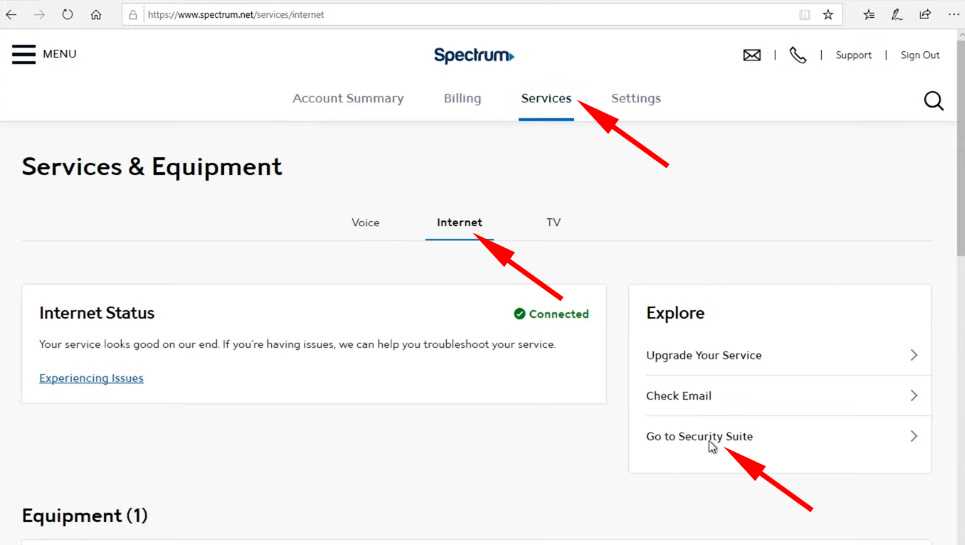
Task: Open Account Summary tab
Action: coord(348,98)
